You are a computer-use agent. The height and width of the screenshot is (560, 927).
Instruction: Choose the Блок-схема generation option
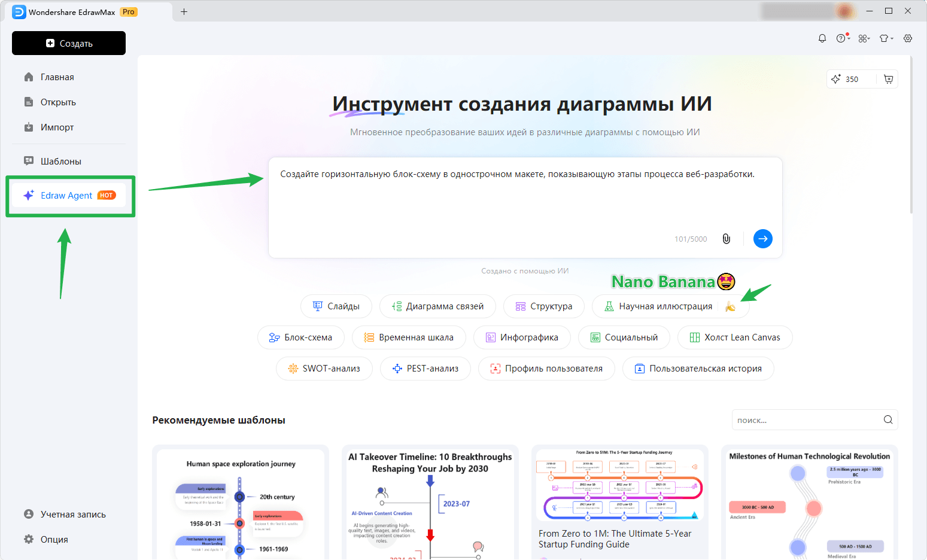point(301,337)
